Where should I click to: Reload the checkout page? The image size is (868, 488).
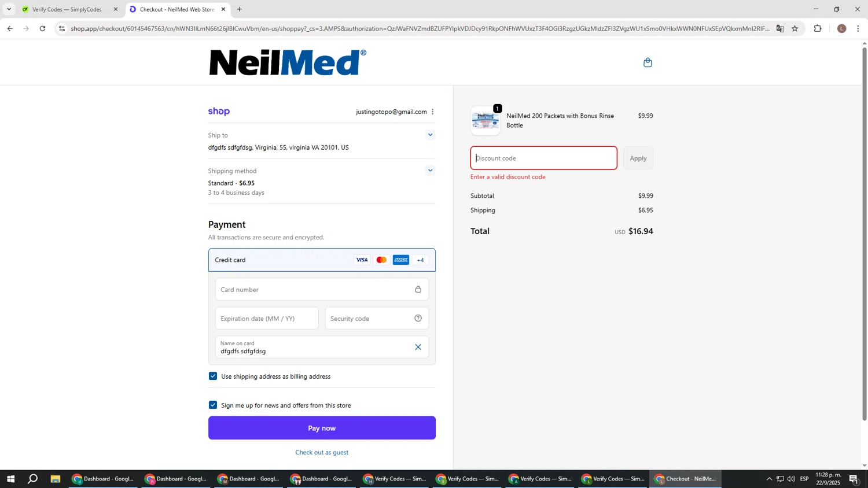[42, 28]
